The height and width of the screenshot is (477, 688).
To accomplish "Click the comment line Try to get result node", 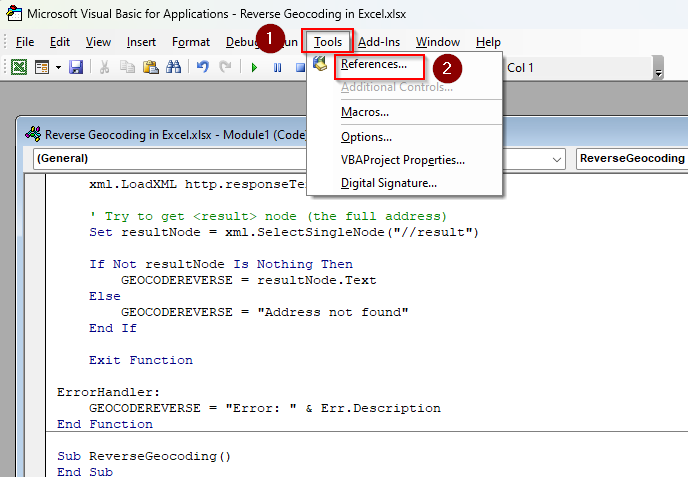I will pos(268,216).
